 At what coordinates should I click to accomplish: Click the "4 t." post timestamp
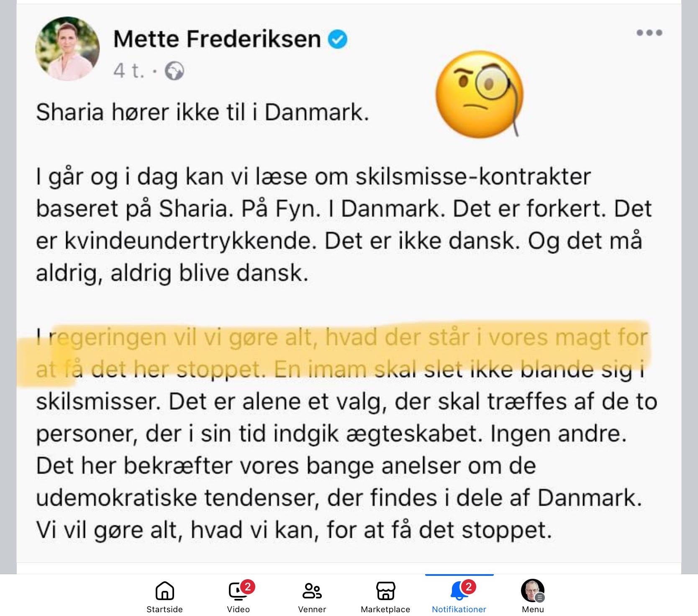[x=128, y=71]
